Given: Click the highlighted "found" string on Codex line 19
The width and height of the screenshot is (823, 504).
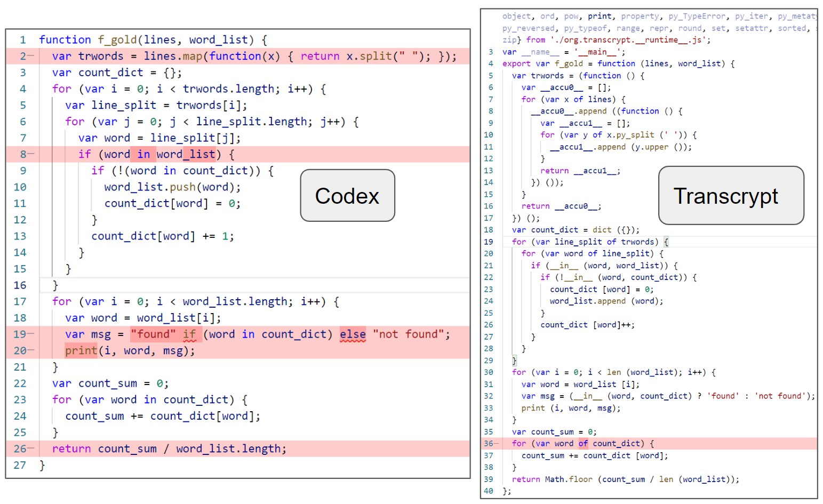Looking at the screenshot, I should pos(154,334).
